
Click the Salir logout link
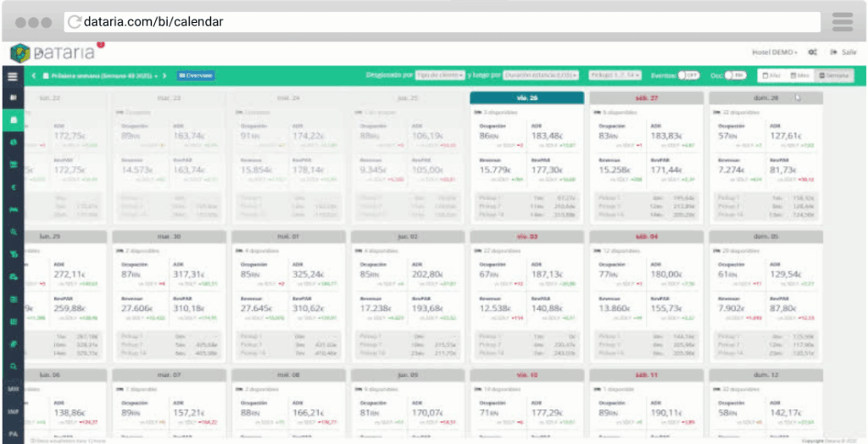tap(843, 53)
